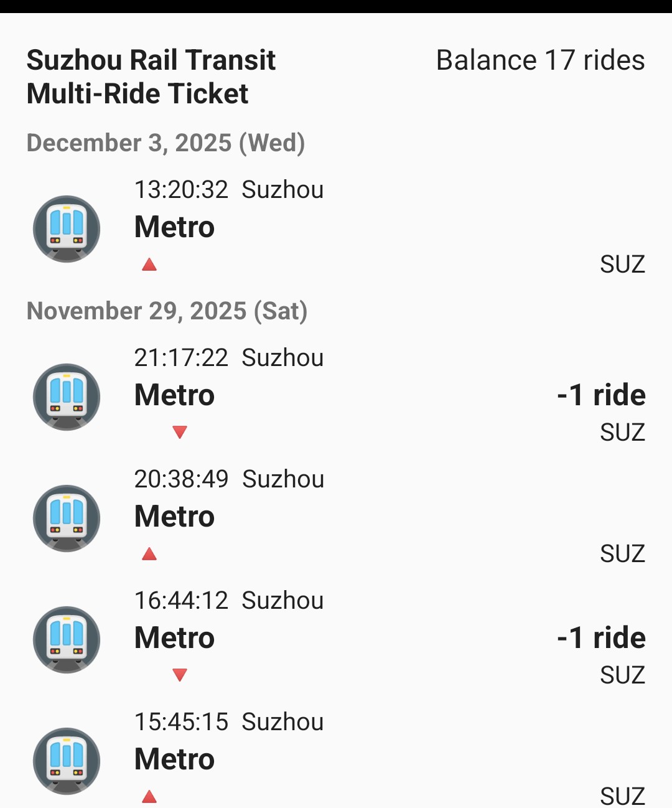Tap the metro train icon for 20:38:49

67,518
